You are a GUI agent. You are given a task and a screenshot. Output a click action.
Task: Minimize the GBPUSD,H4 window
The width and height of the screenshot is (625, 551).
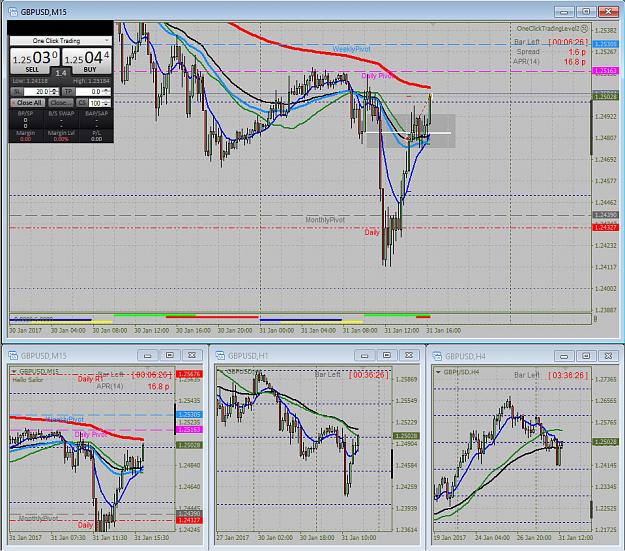(564, 356)
